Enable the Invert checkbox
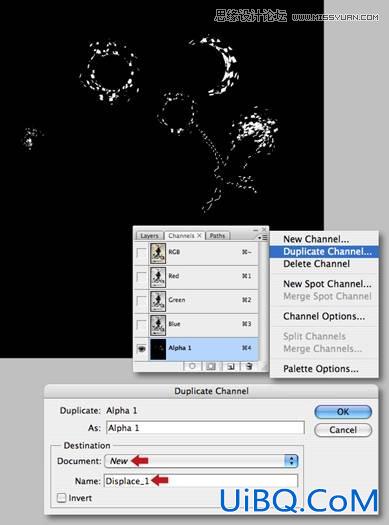Image resolution: width=389 pixels, height=525 pixels. pyautogui.click(x=61, y=498)
